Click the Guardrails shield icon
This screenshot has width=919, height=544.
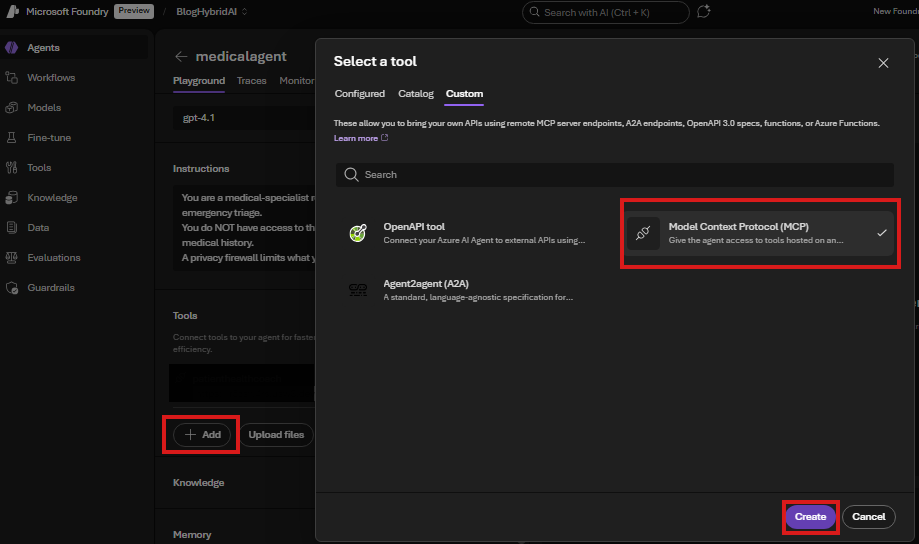[12, 288]
